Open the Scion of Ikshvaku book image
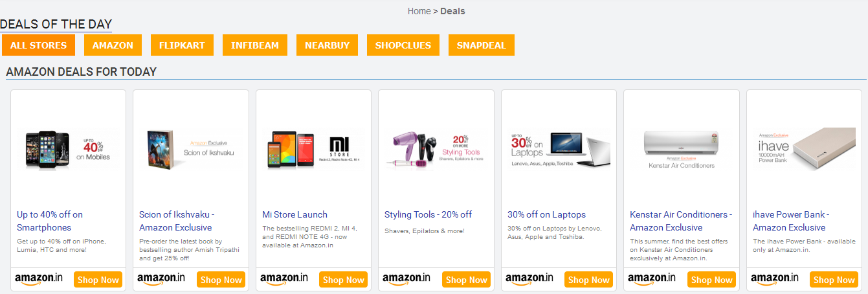 click(x=190, y=150)
